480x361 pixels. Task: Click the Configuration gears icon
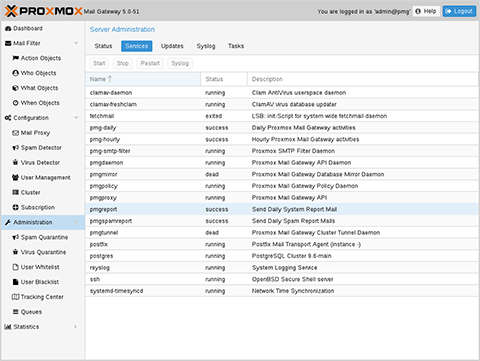pos(8,118)
